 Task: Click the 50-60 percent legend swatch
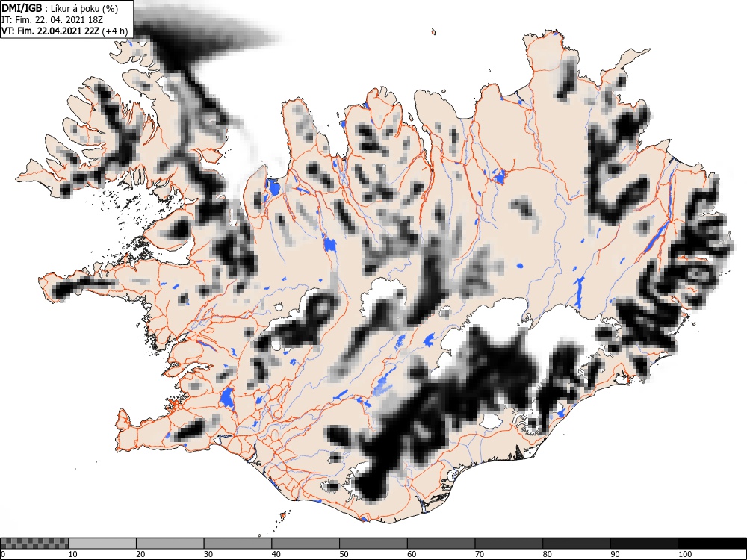tap(373, 544)
